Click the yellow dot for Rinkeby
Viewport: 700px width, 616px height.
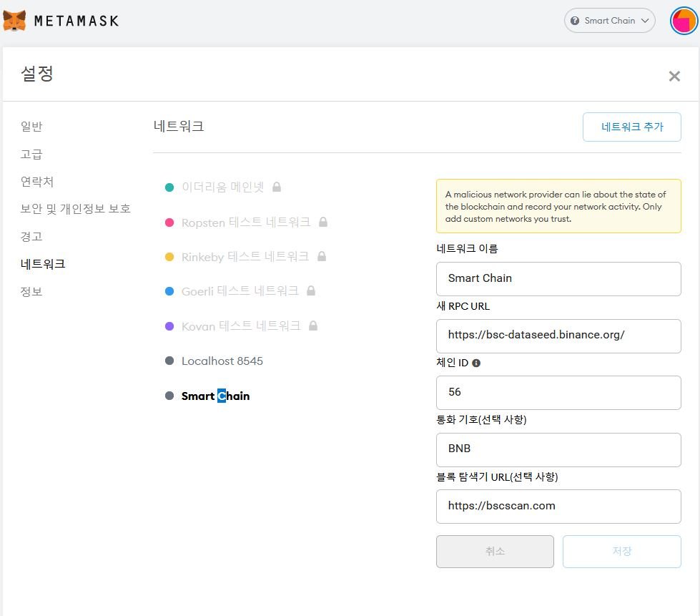pyautogui.click(x=169, y=257)
